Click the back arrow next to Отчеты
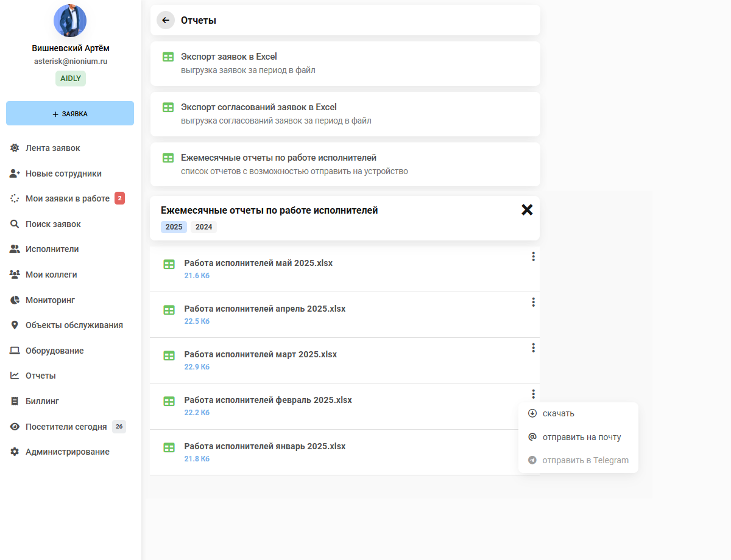Image resolution: width=731 pixels, height=560 pixels. tap(166, 20)
